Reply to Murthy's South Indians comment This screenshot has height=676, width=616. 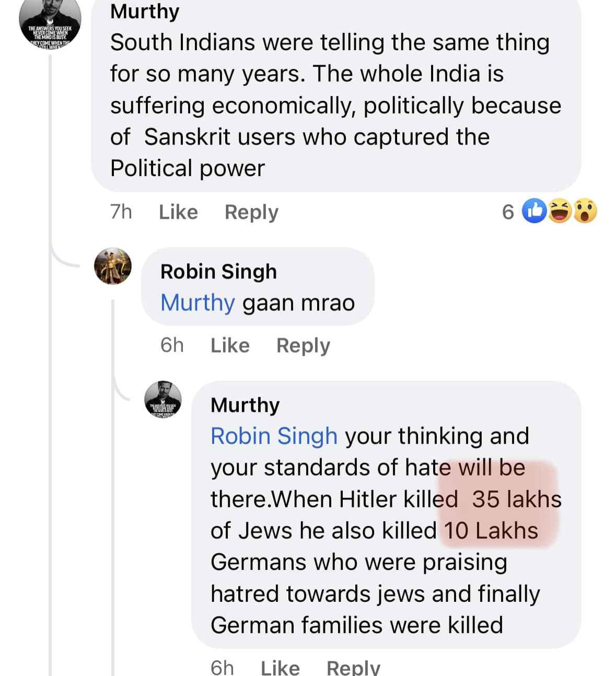point(251,212)
